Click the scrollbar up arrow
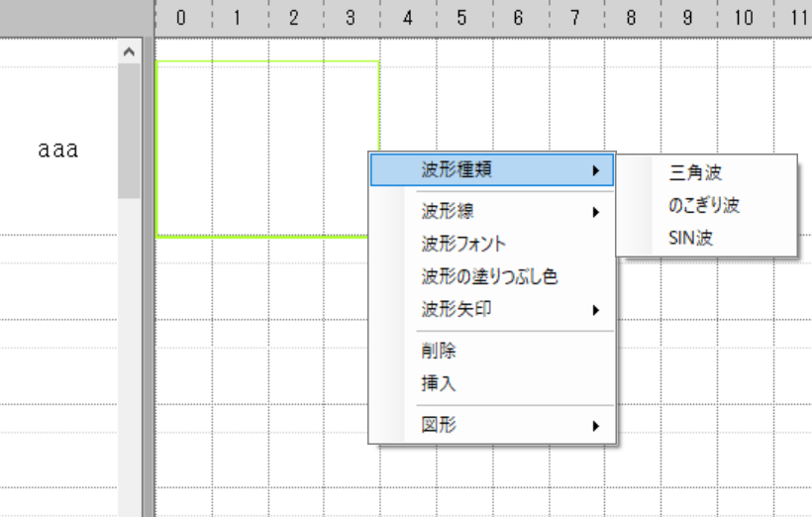The image size is (812, 517). (x=129, y=50)
